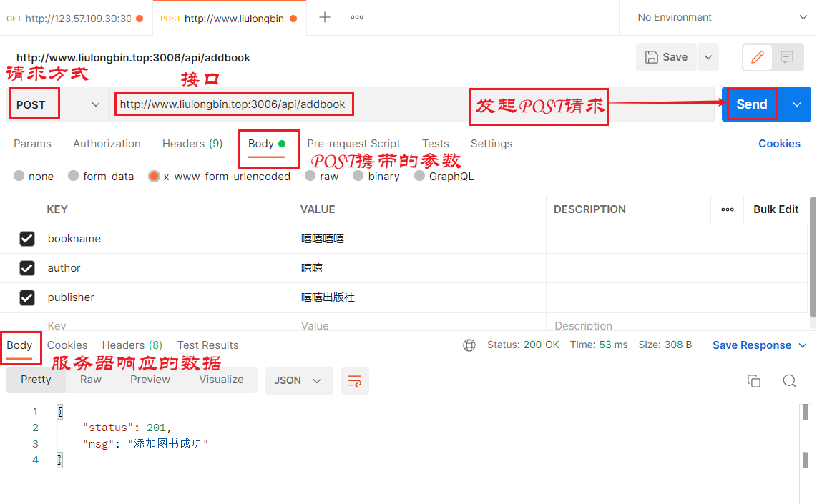Switch to the Authorization tab
Image resolution: width=817 pixels, height=504 pixels.
(107, 144)
